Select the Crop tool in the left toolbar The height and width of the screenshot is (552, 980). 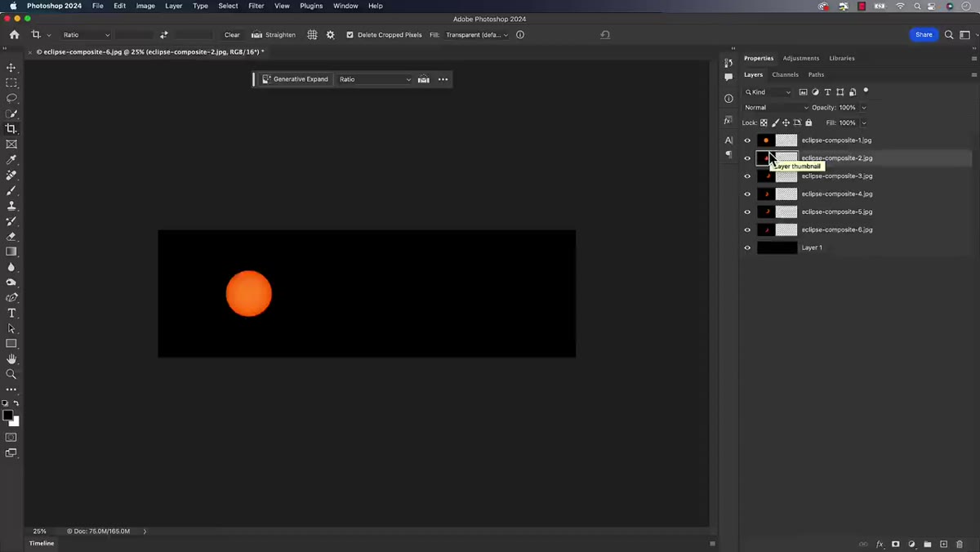tap(11, 129)
